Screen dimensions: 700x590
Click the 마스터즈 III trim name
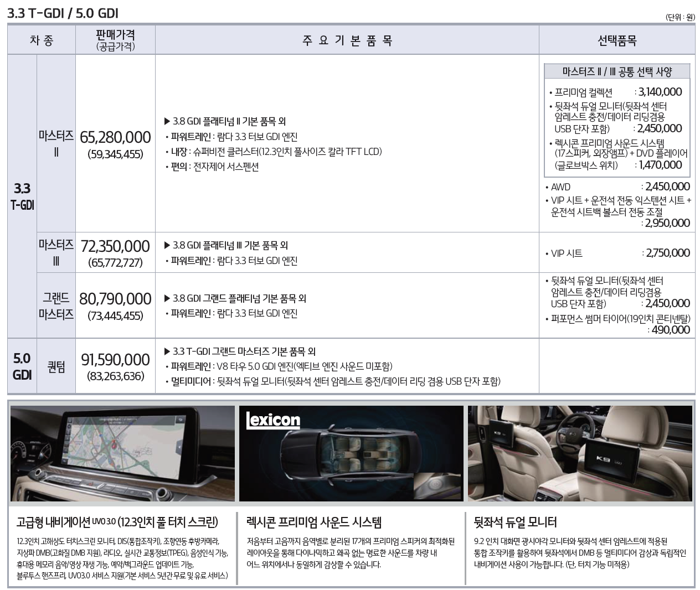[x=56, y=252]
